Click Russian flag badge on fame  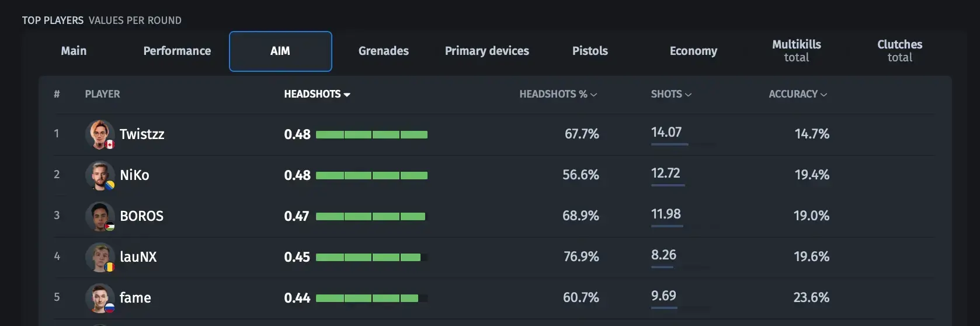[x=110, y=308]
